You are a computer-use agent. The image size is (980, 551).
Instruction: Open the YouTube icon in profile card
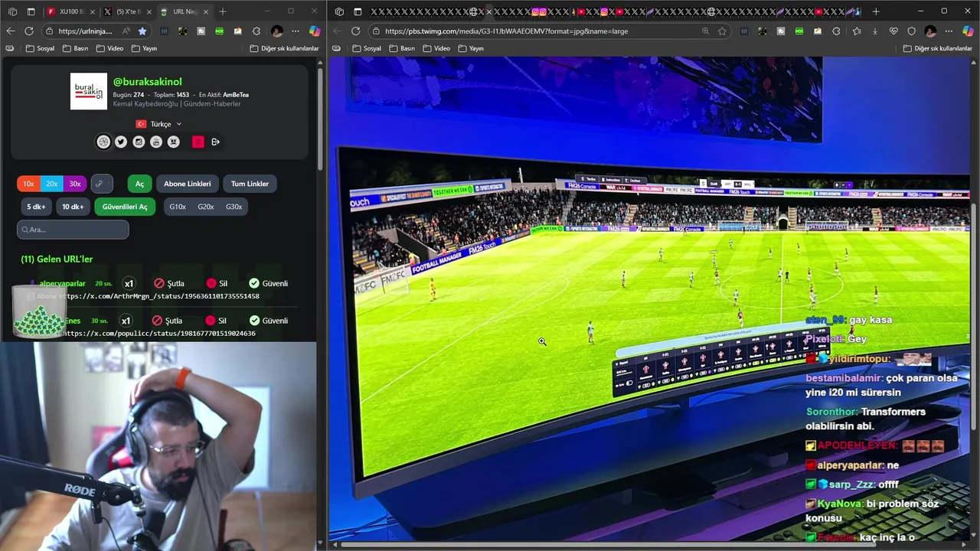coord(156,142)
